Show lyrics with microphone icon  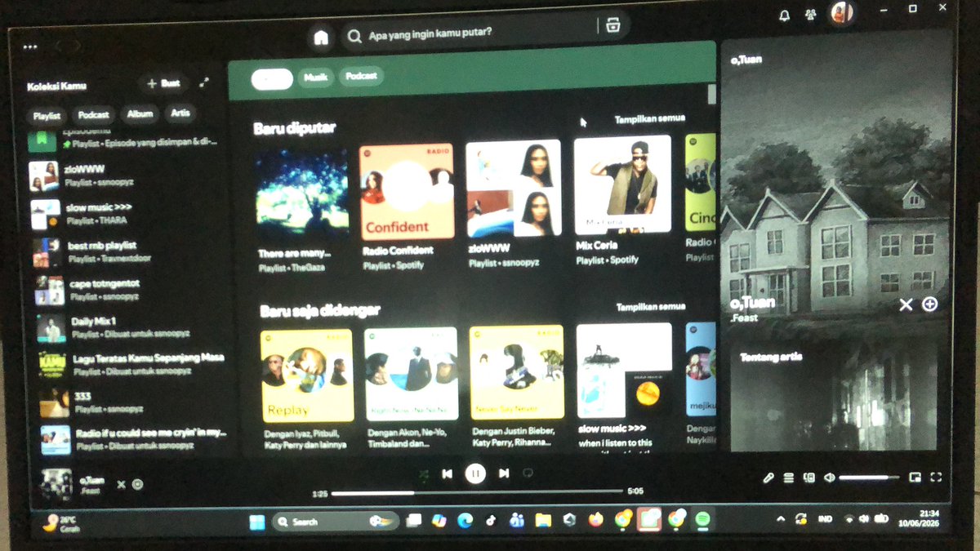pos(768,478)
